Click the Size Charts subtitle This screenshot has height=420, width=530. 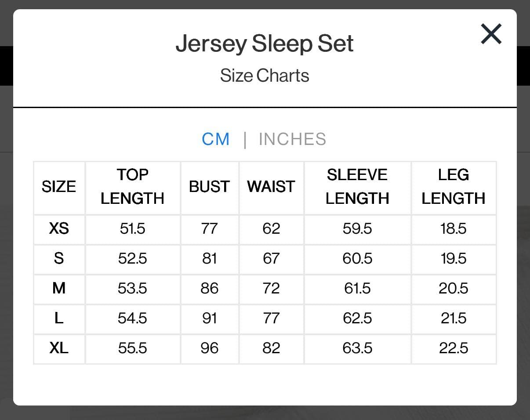click(265, 76)
